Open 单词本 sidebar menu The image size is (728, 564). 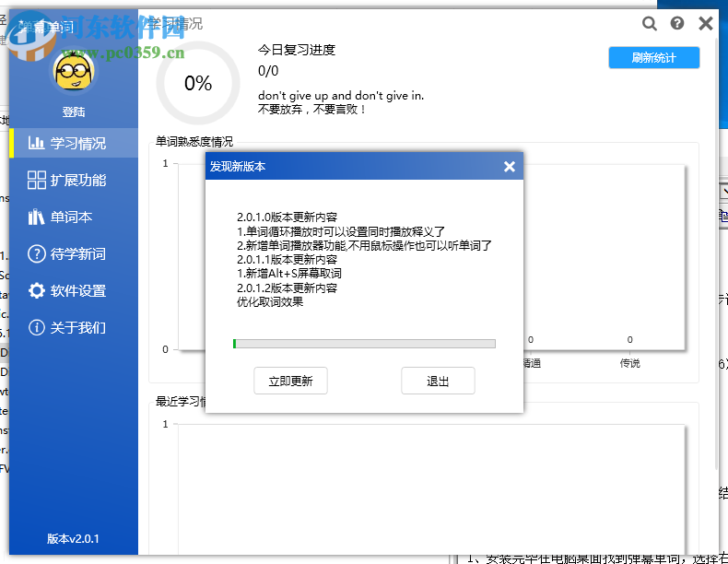pos(74,217)
